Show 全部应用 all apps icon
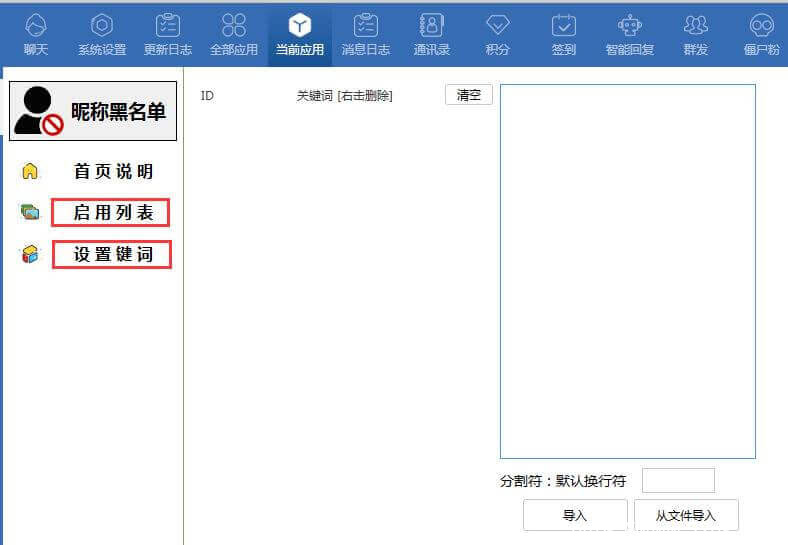Viewport: 788px width, 545px height. 234,26
